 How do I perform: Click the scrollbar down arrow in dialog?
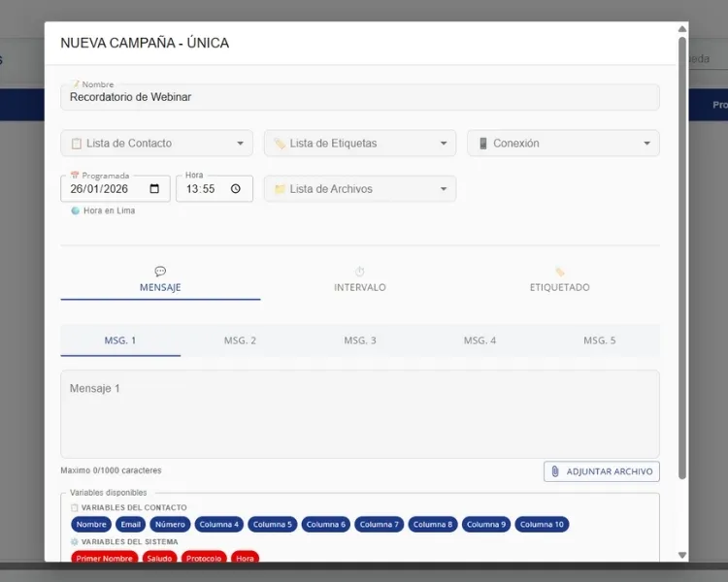coord(682,555)
